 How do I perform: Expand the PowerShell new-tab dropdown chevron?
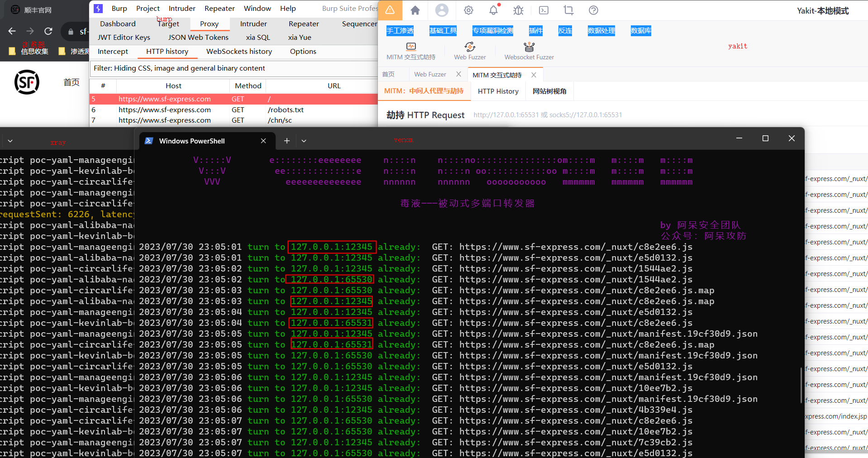pyautogui.click(x=304, y=141)
